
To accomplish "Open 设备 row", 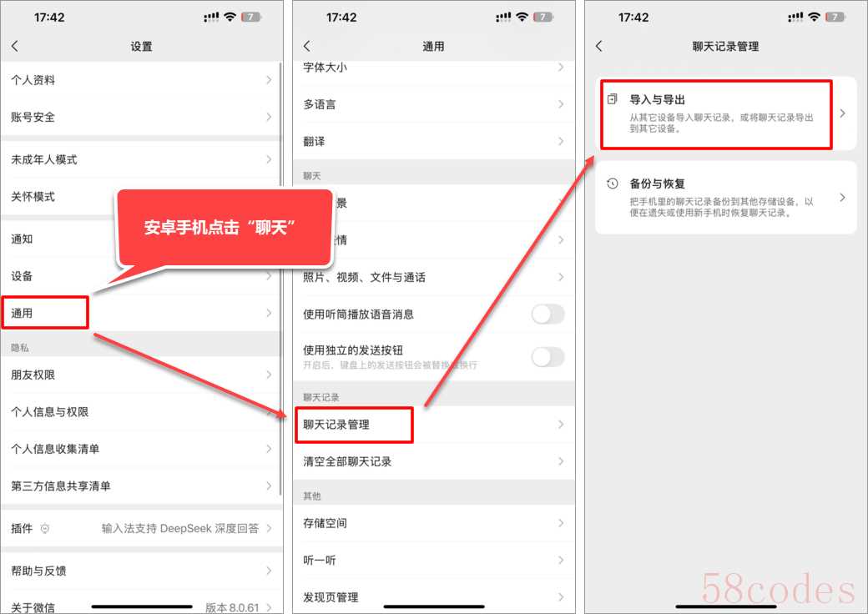I will (x=141, y=276).
